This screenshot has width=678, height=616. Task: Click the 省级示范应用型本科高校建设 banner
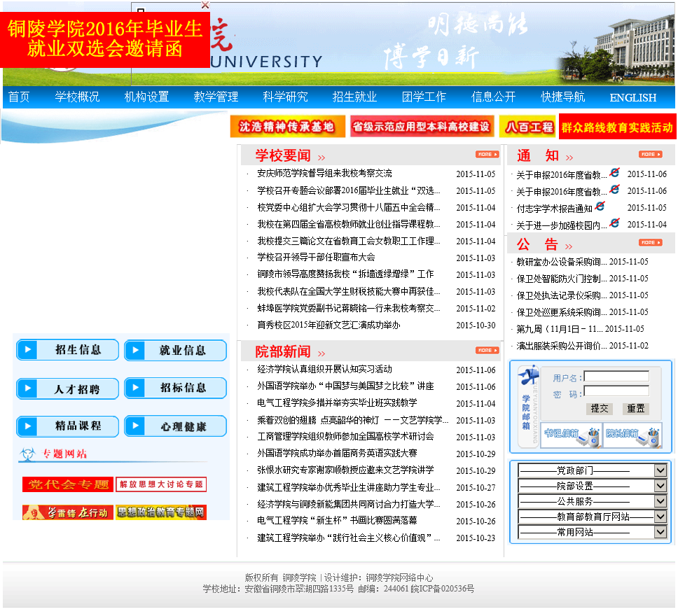coord(422,126)
